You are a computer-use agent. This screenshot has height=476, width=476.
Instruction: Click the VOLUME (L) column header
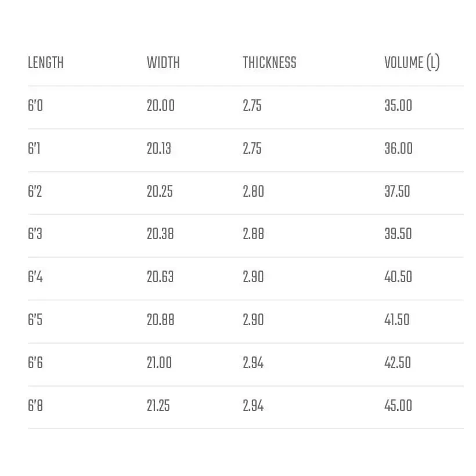tap(412, 63)
